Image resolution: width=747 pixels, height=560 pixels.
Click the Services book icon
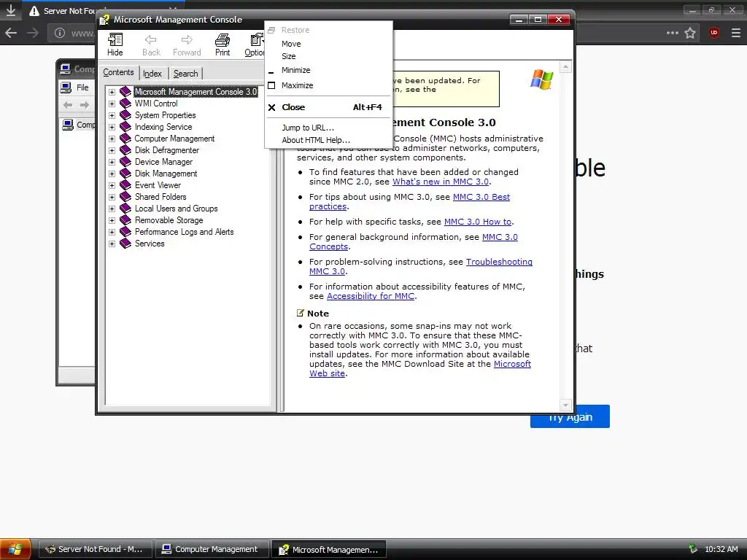[x=125, y=244]
